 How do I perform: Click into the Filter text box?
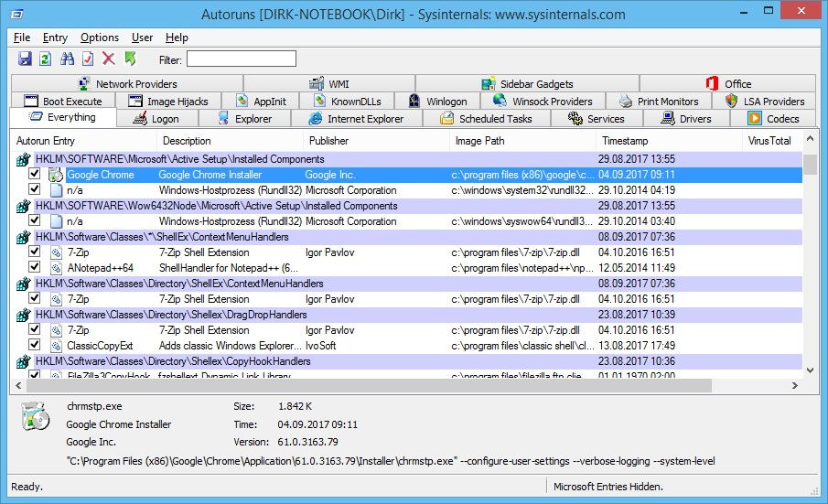(242, 59)
